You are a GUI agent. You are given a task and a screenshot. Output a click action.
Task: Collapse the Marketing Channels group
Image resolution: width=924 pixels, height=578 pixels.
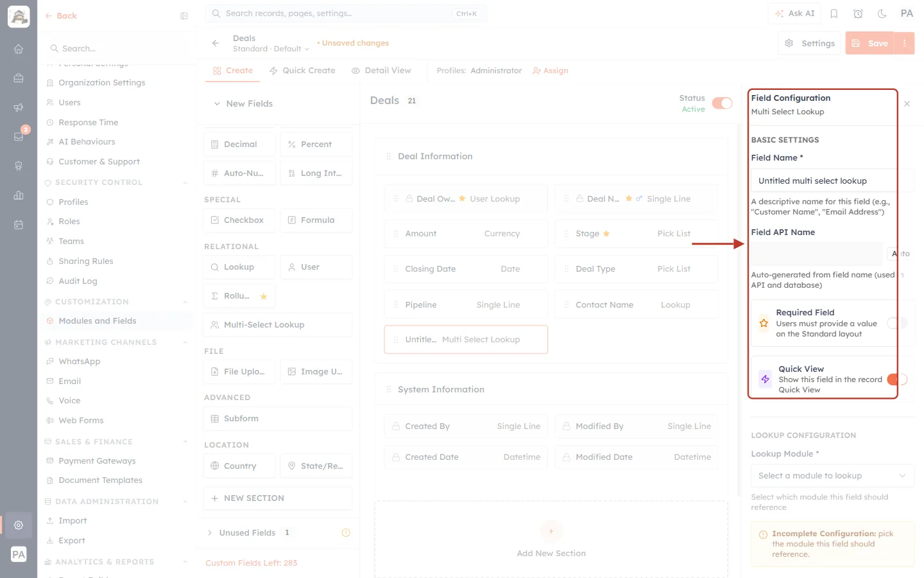pos(185,342)
